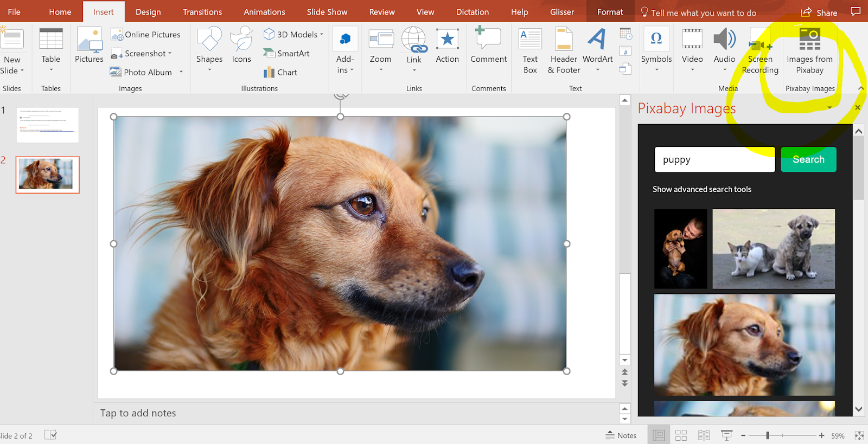The width and height of the screenshot is (868, 444).
Task: Expand the 3D Models dropdown
Action: [x=322, y=34]
